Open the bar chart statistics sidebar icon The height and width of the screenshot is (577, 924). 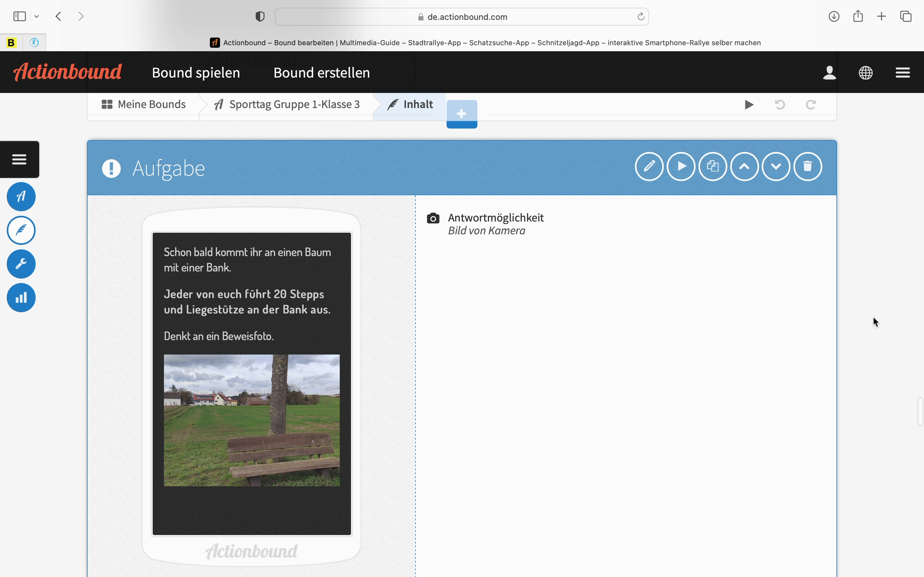click(x=21, y=298)
